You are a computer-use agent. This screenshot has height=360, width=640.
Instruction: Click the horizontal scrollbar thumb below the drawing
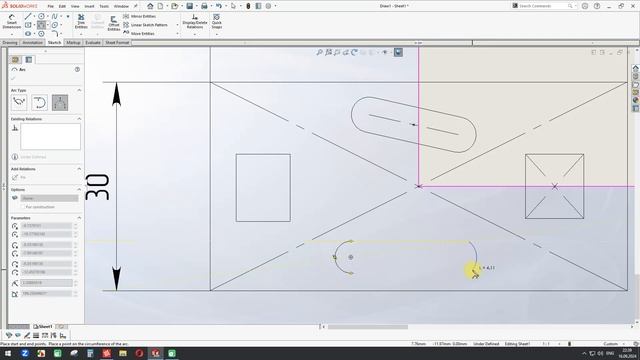pos(368,327)
